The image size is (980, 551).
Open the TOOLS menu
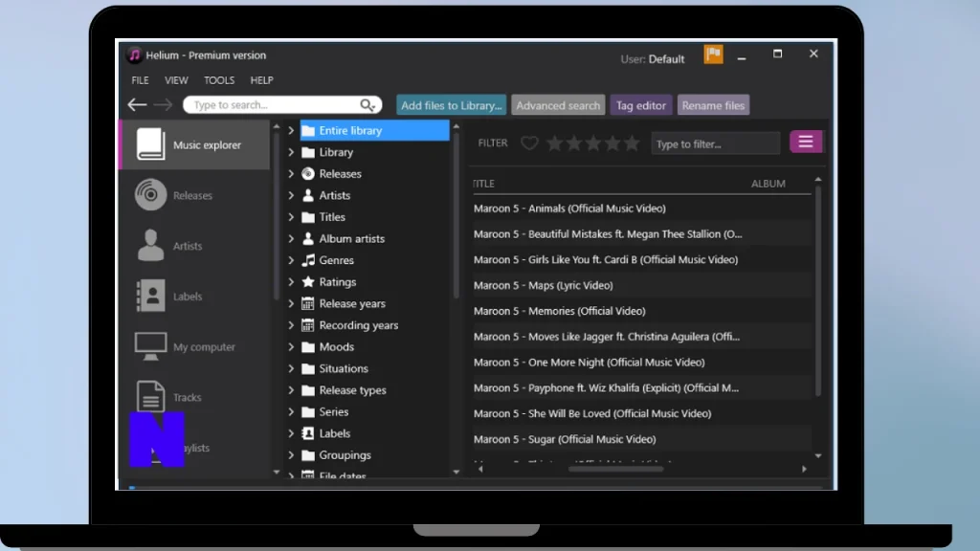pos(219,80)
